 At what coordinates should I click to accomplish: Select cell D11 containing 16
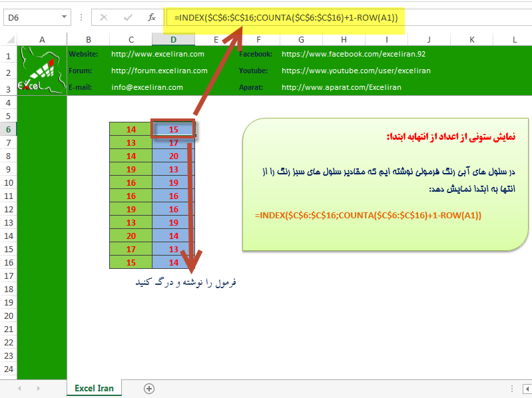click(173, 196)
